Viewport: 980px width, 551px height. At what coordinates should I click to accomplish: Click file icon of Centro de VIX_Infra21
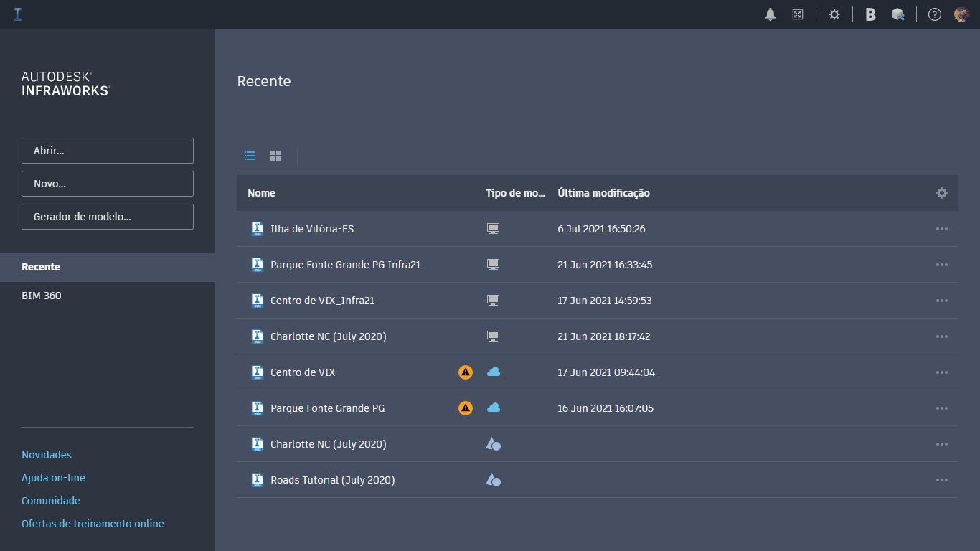[x=258, y=301]
